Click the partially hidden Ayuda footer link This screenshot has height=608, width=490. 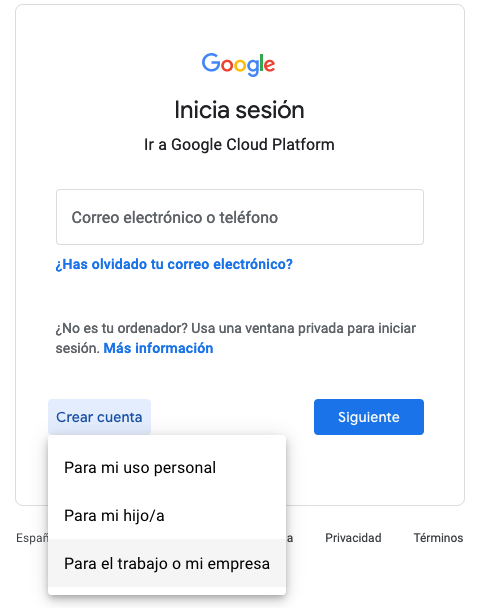[290, 538]
